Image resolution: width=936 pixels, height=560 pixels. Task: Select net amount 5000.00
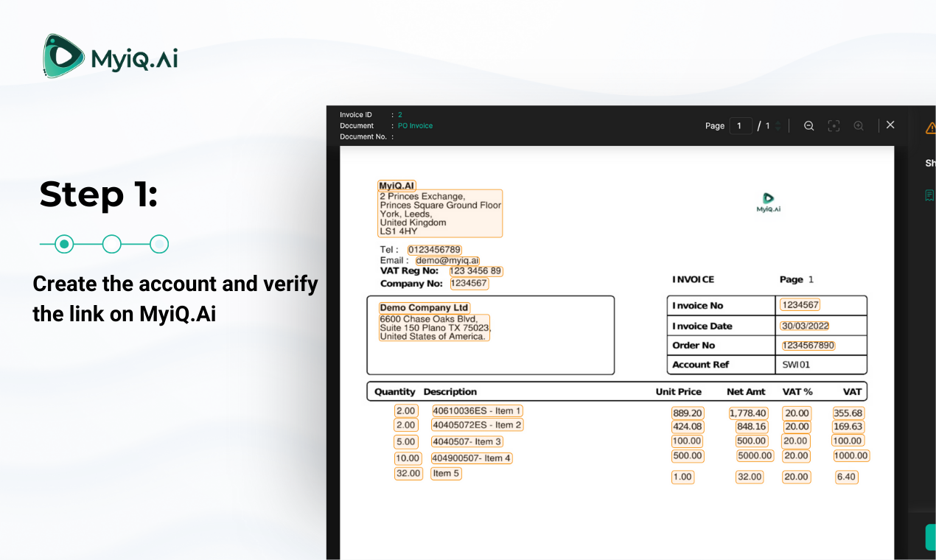(755, 456)
